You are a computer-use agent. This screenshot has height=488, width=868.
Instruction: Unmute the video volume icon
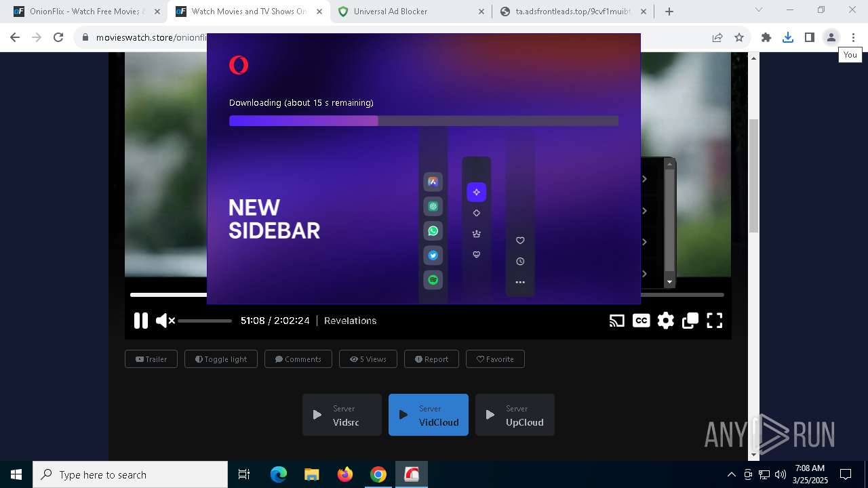[165, 321]
